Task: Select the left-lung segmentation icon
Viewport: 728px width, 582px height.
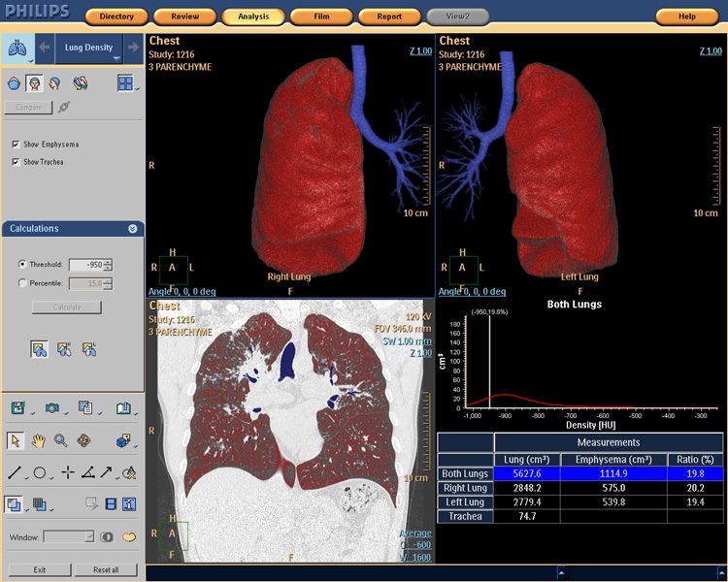Action: coord(89,349)
